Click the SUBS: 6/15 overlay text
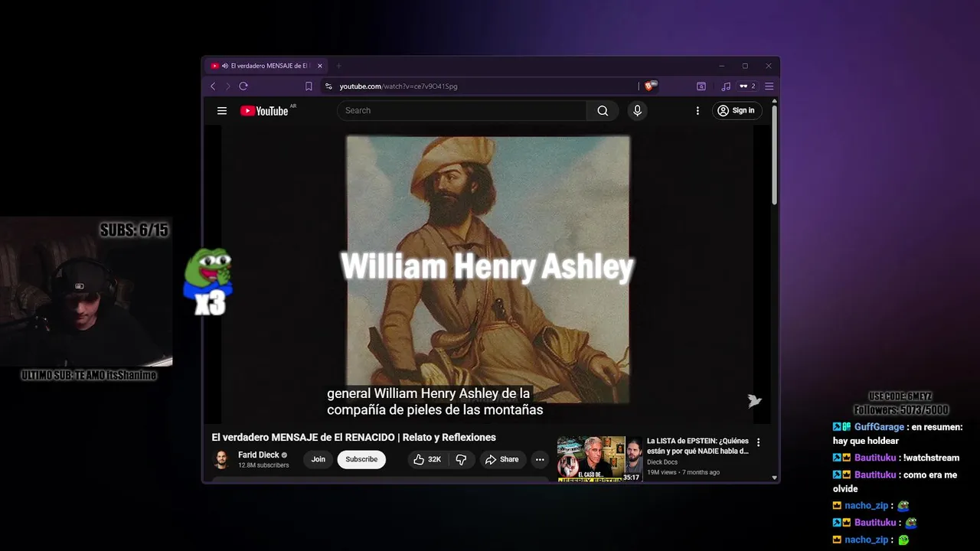This screenshot has height=551, width=980. pyautogui.click(x=134, y=230)
